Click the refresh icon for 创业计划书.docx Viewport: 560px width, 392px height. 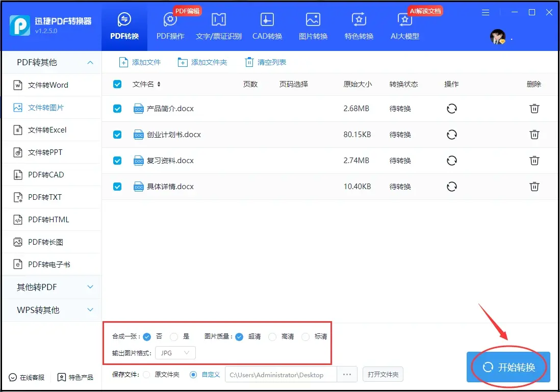coord(451,135)
